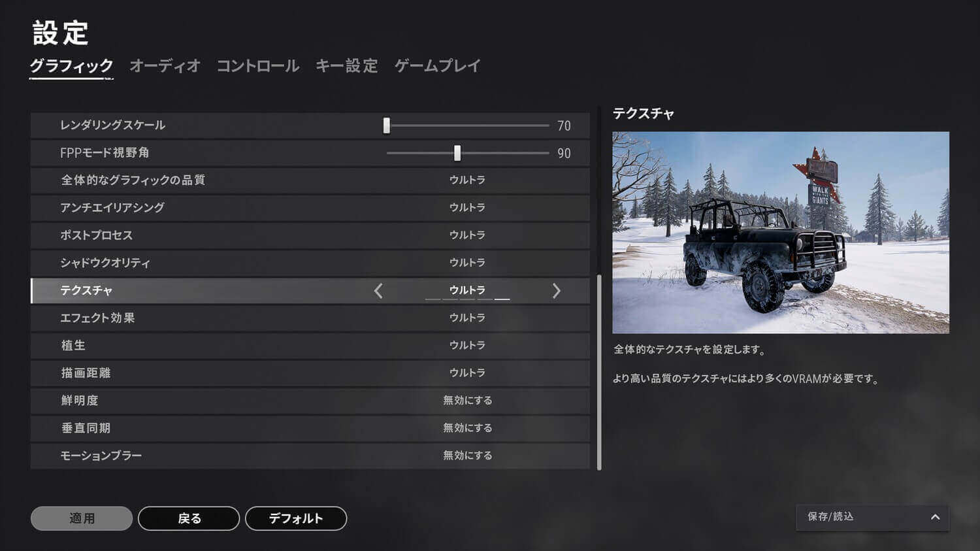Reset settings with デフォルト button
Viewport: 980px width, 551px height.
coord(295,518)
